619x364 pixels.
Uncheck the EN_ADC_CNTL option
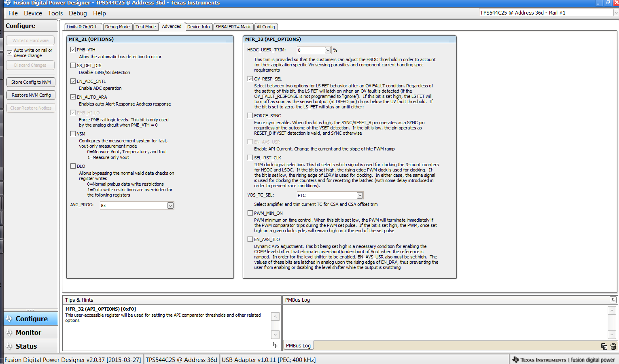73,81
